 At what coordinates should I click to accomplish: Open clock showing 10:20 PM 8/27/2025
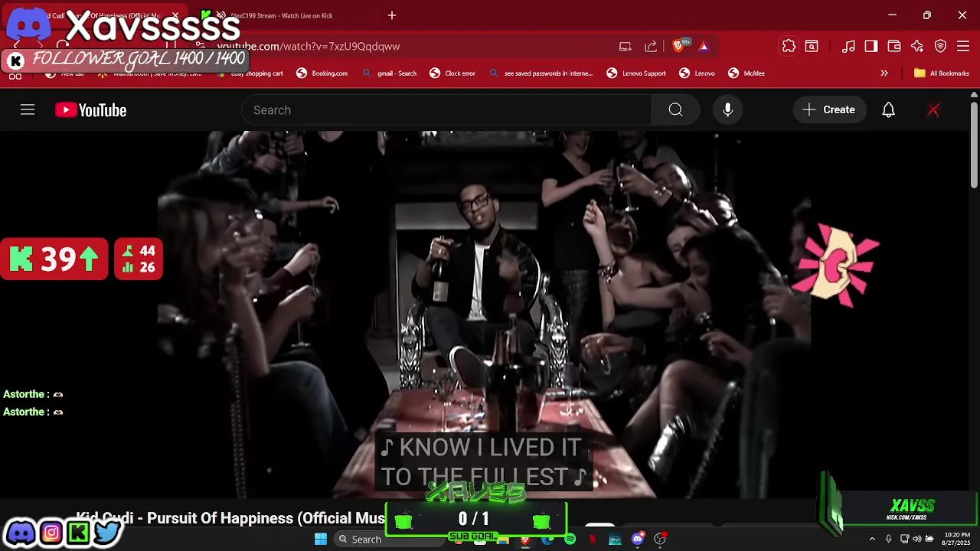coord(957,539)
